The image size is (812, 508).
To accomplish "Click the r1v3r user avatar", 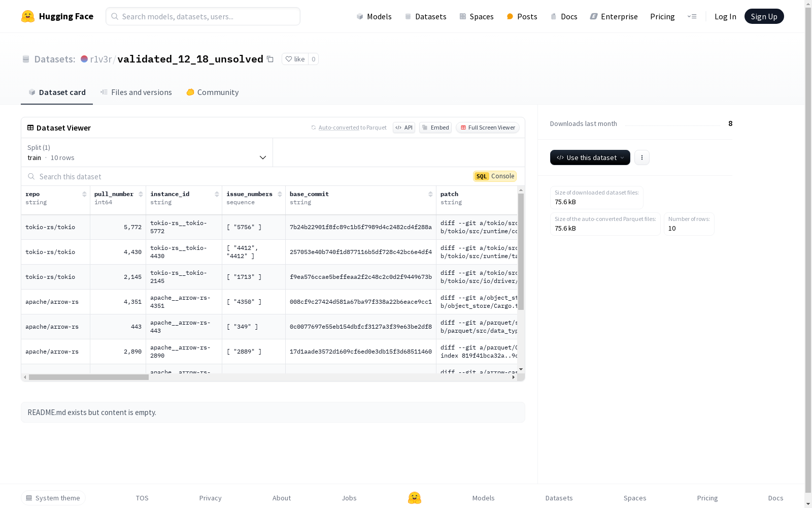I will (x=84, y=59).
